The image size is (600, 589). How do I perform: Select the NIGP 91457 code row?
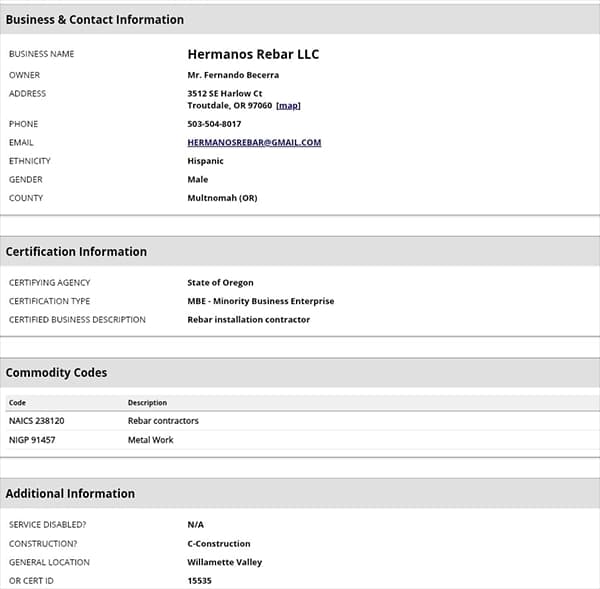click(32, 440)
